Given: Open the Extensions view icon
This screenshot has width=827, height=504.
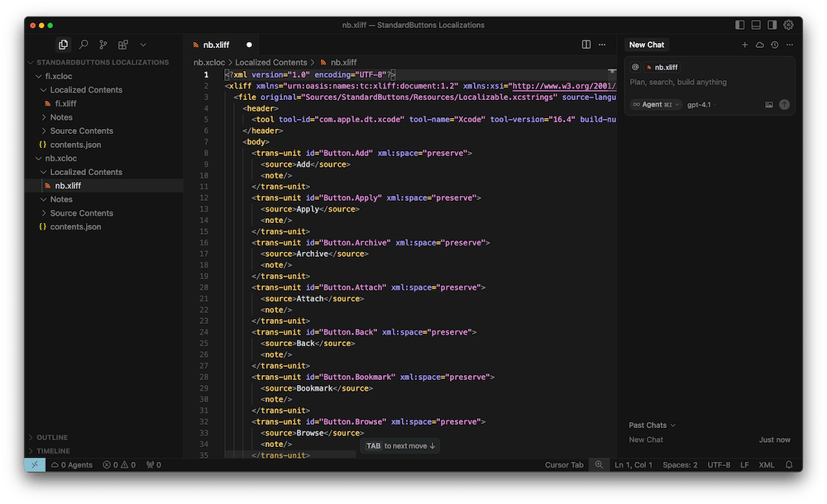Looking at the screenshot, I should [x=123, y=45].
